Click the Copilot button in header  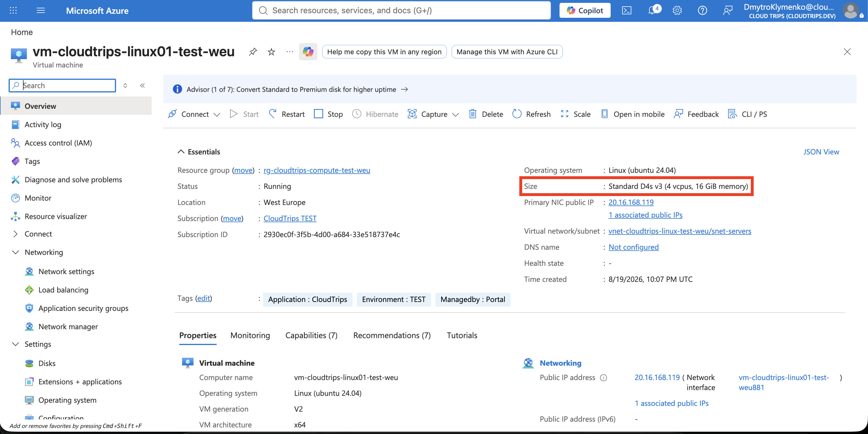click(585, 10)
